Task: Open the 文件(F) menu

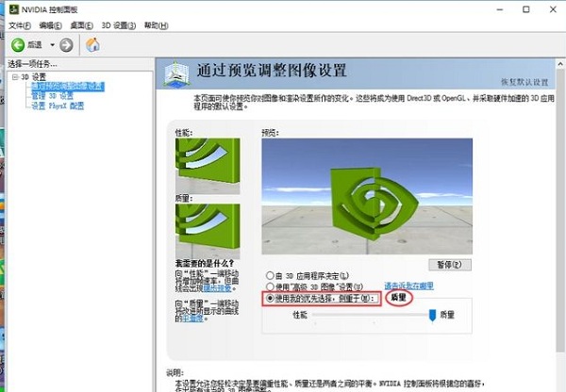Action: (20, 25)
